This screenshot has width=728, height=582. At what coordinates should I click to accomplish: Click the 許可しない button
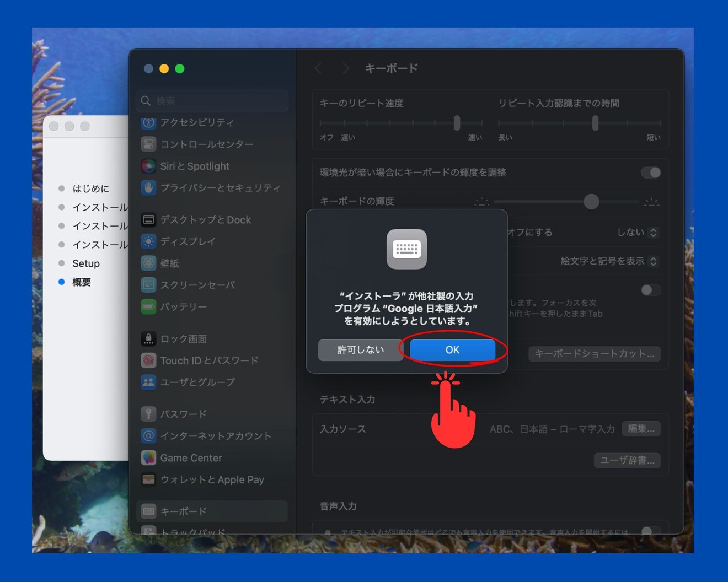click(x=361, y=350)
